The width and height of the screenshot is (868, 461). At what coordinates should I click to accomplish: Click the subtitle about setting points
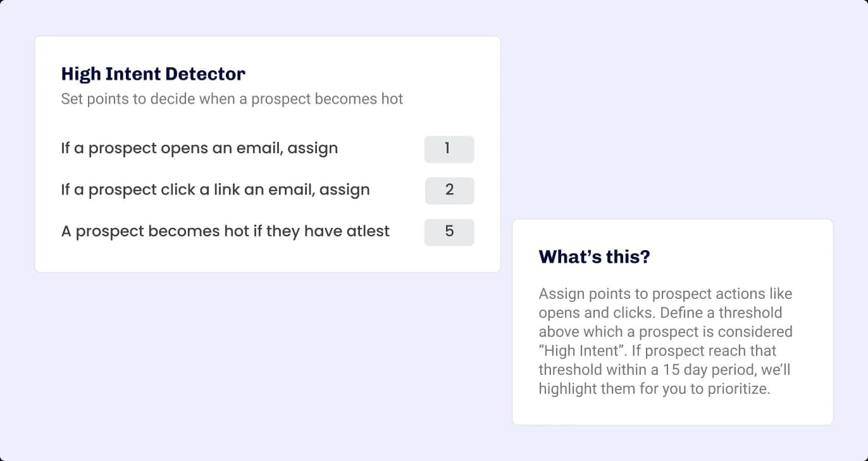click(x=232, y=99)
